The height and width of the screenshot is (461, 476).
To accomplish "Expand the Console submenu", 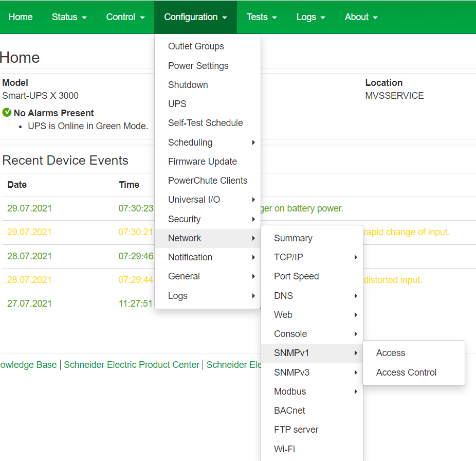I will point(312,334).
